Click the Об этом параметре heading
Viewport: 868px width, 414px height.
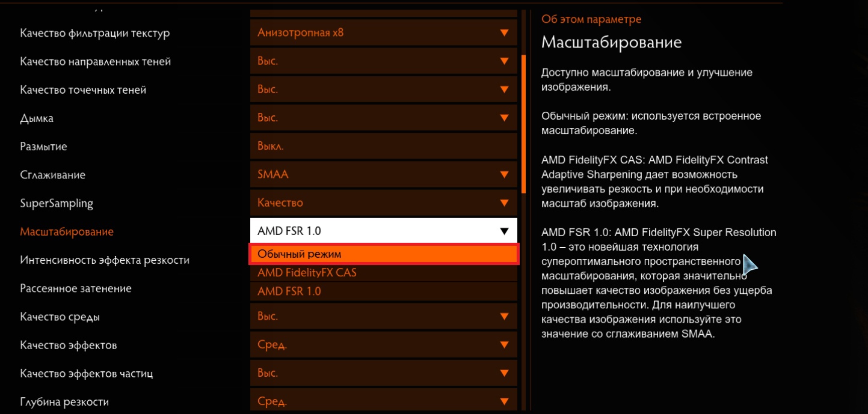tap(591, 19)
